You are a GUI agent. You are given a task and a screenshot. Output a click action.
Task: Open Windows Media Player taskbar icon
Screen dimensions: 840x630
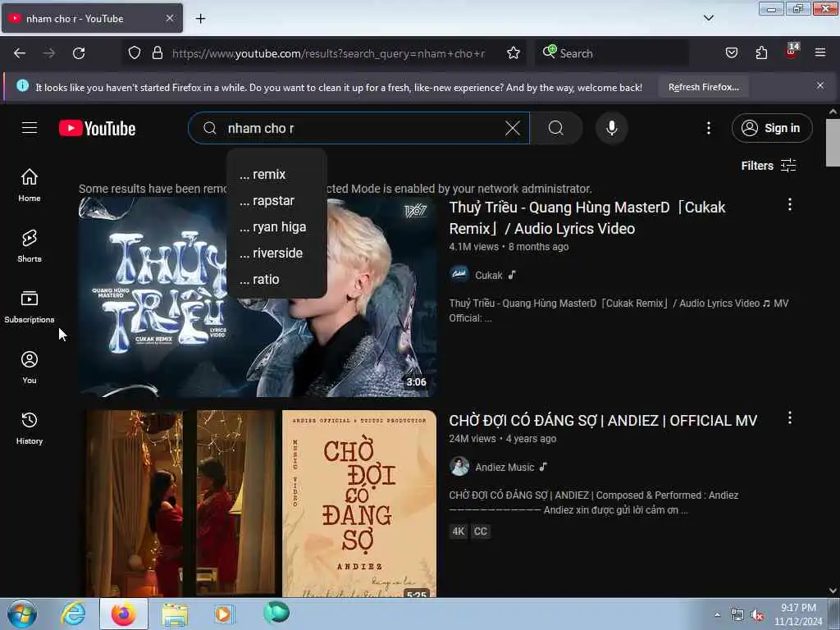point(223,614)
